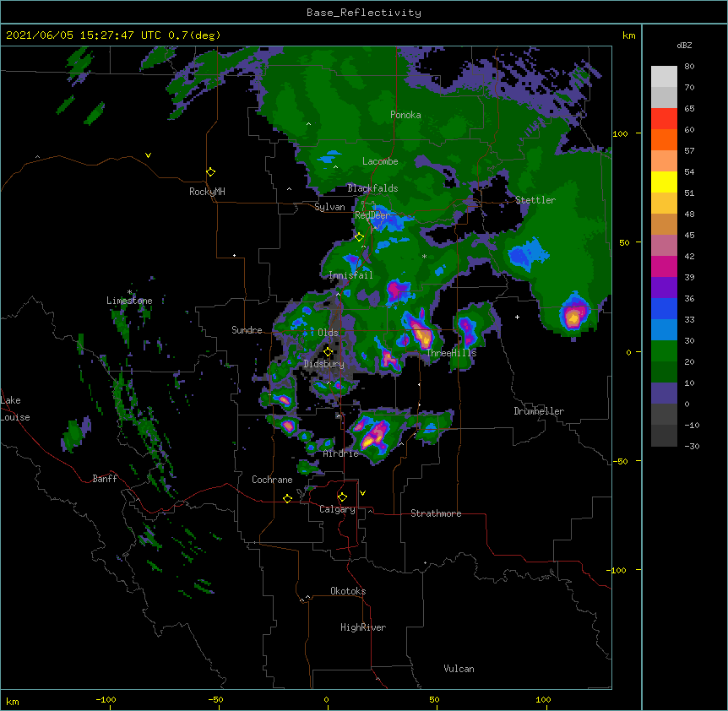Select the red 60-65 dBZ legend swatch
Screen dimensions: 728x711
click(x=664, y=118)
